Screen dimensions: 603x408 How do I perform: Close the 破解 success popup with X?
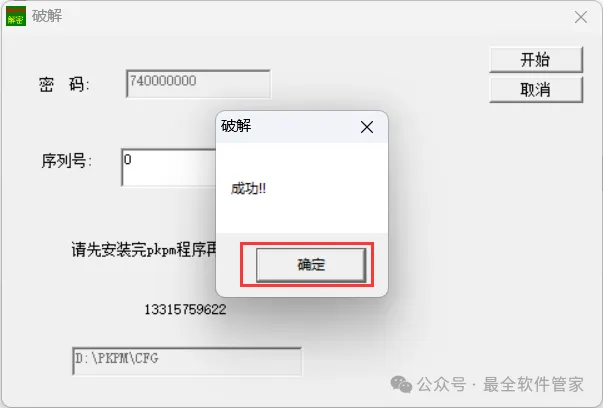pyautogui.click(x=367, y=127)
